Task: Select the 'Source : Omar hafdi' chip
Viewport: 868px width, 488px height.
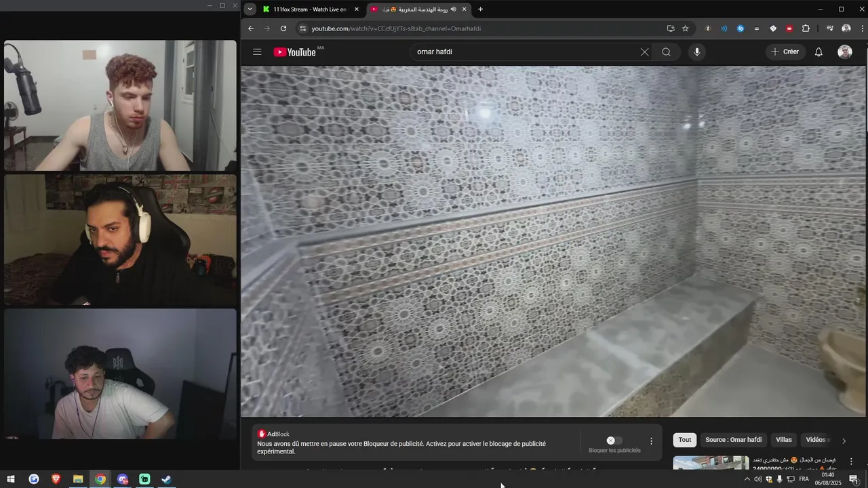Action: (733, 440)
